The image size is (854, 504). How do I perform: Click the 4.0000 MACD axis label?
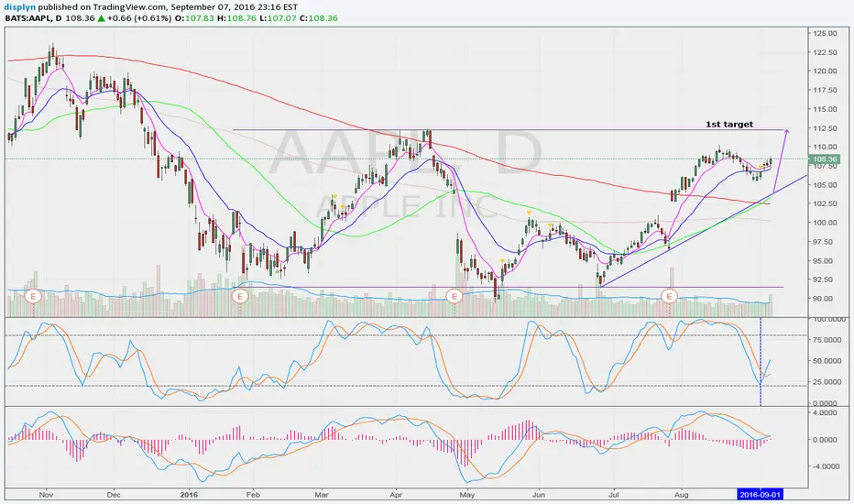click(827, 412)
